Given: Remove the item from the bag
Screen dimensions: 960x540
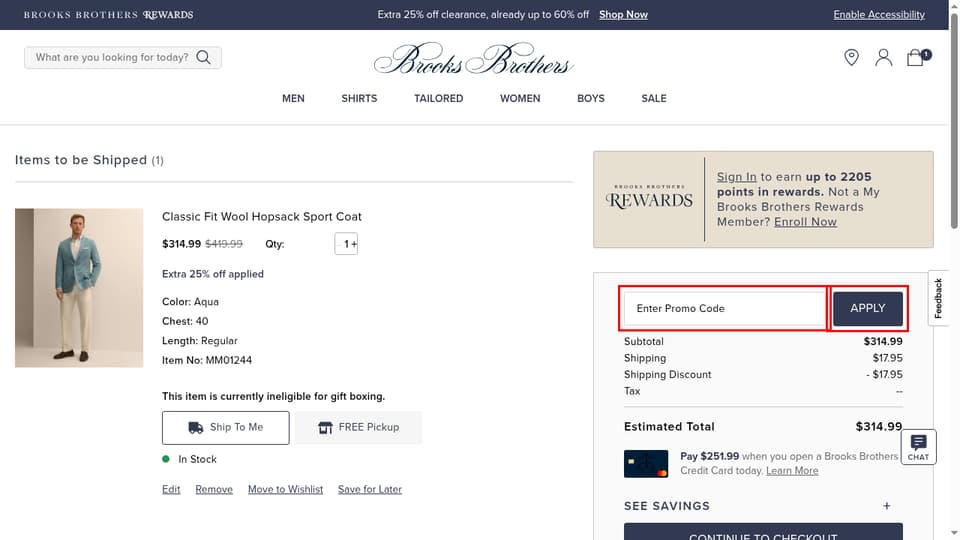Looking at the screenshot, I should pos(214,489).
